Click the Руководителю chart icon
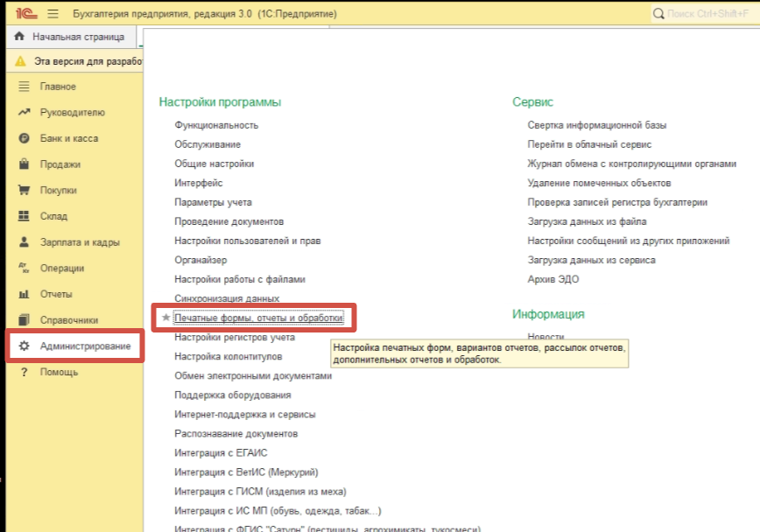 point(24,112)
